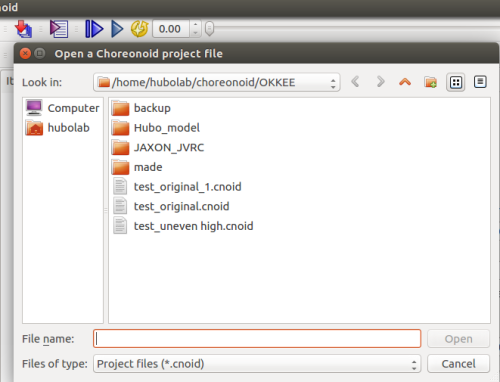
Task: Select Computer in the sidebar
Action: pos(62,108)
